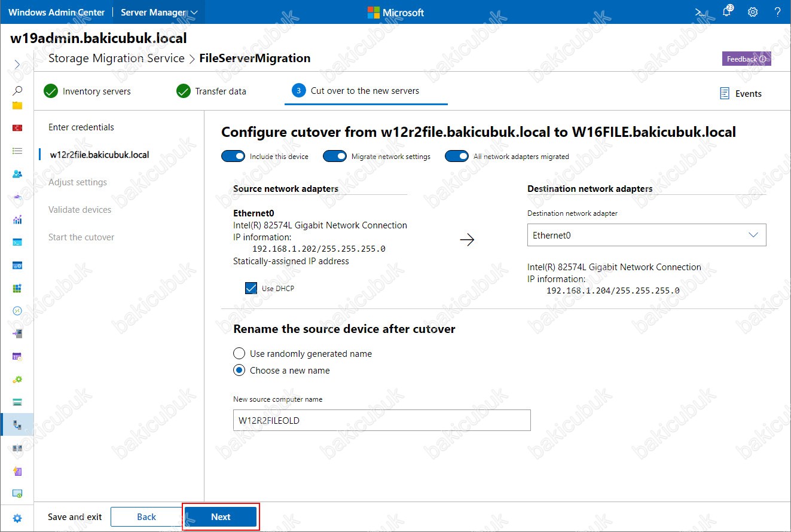This screenshot has width=791, height=532.
Task: Open the PowerShell console icon in header
Action: click(x=699, y=12)
